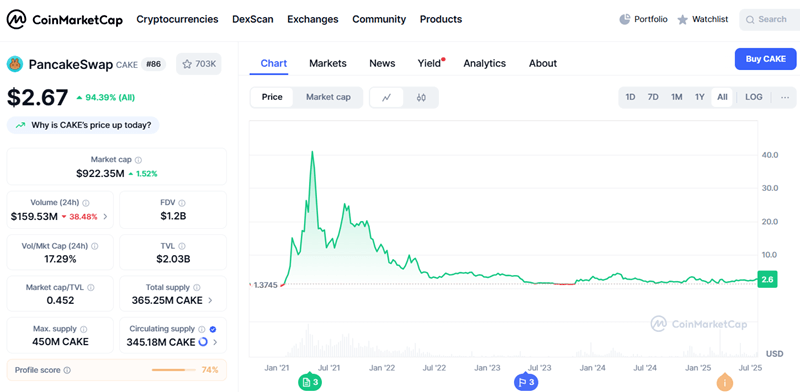Open the Community menu
This screenshot has width=800, height=392.
(379, 19)
